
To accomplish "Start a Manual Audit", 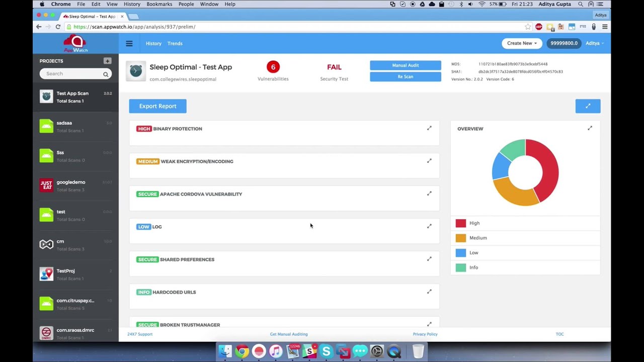I will (406, 65).
